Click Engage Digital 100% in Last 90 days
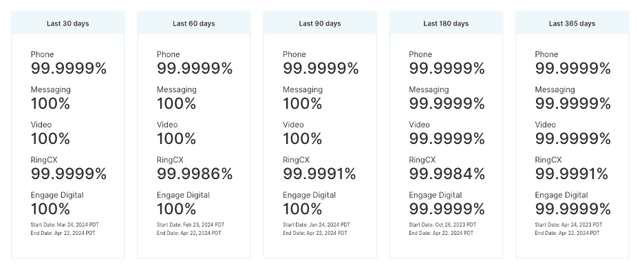 [303, 209]
